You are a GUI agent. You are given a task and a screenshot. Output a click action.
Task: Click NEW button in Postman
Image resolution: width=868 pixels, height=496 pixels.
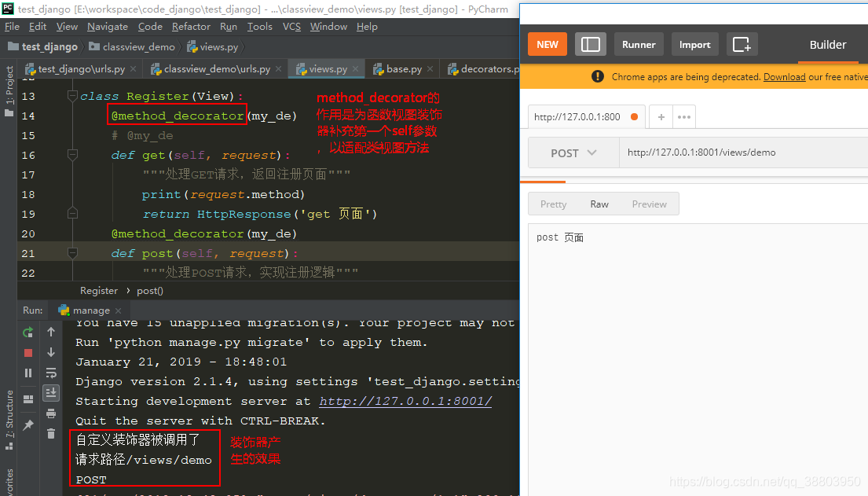(548, 44)
